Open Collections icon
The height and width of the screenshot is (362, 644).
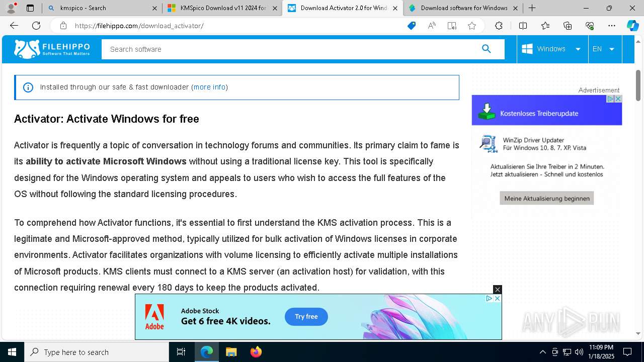click(x=568, y=26)
